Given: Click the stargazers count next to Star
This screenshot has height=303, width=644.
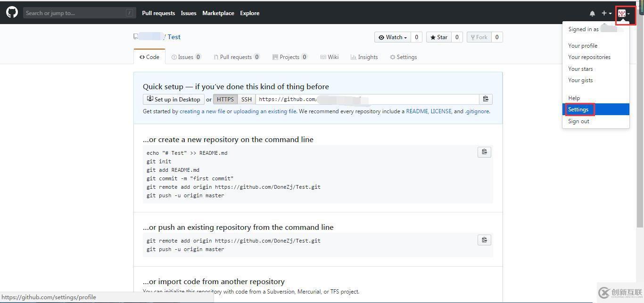Looking at the screenshot, I should click(457, 37).
